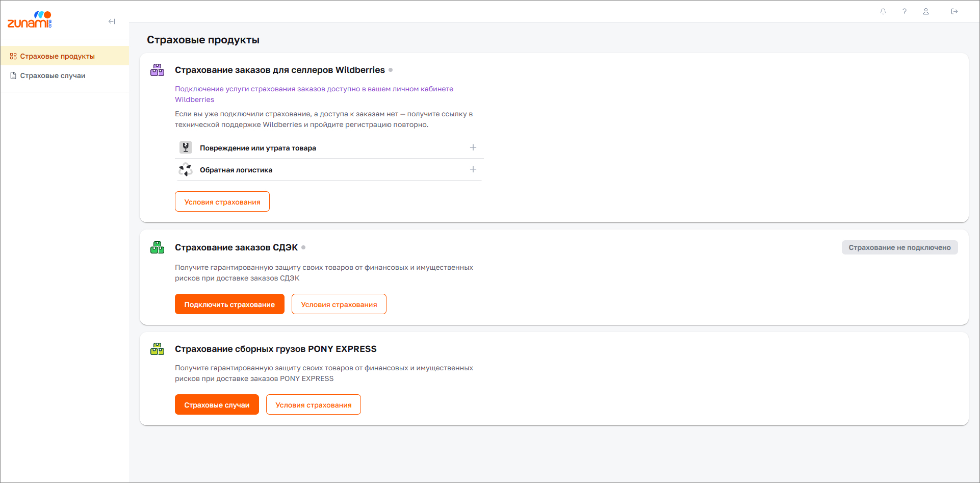Click the Zunami logo
Viewport: 980px width, 483px height.
30,20
